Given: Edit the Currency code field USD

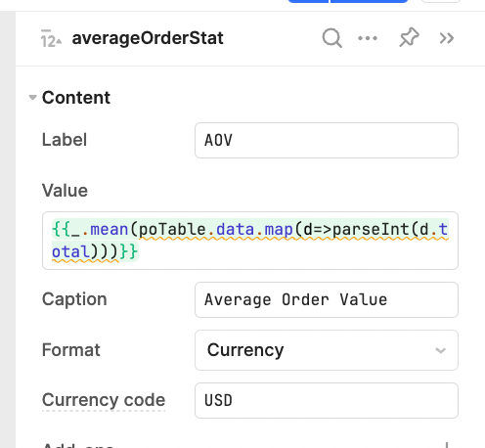Looking at the screenshot, I should pos(327,400).
